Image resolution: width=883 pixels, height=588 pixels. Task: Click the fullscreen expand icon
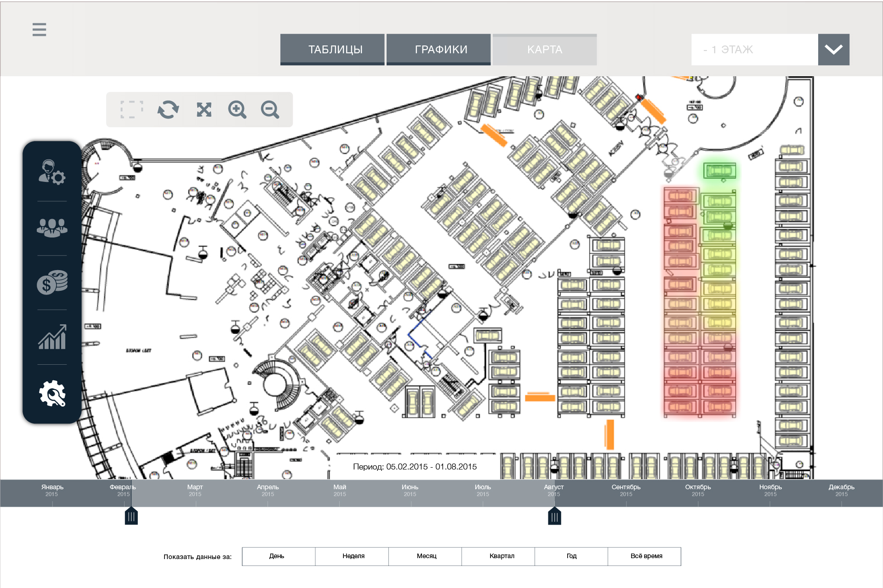(204, 110)
